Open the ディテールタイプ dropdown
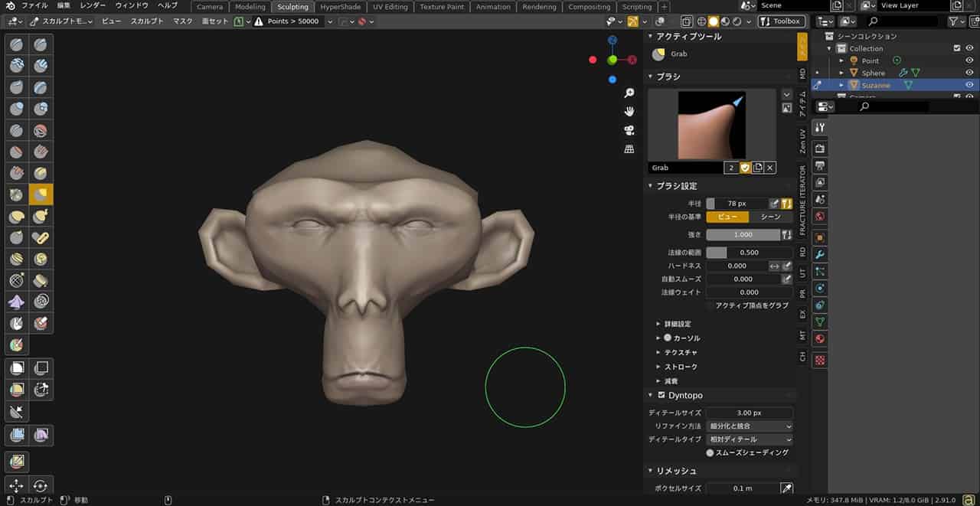 (x=750, y=439)
